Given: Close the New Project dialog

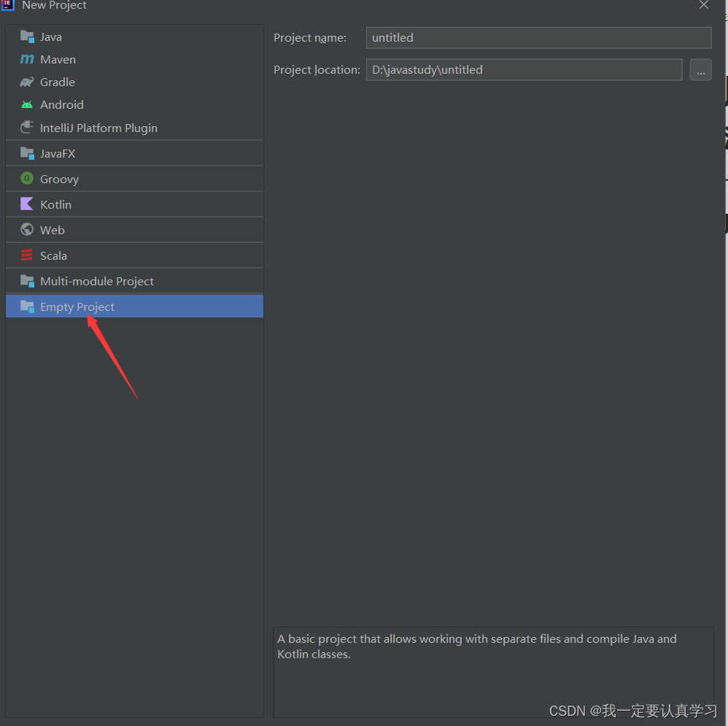Looking at the screenshot, I should point(704,5).
